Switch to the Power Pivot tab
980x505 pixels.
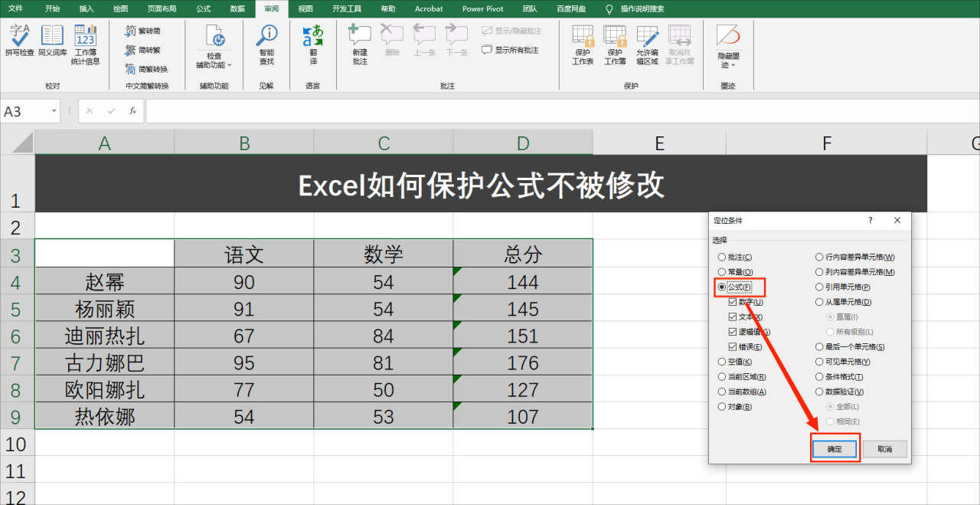[x=483, y=8]
